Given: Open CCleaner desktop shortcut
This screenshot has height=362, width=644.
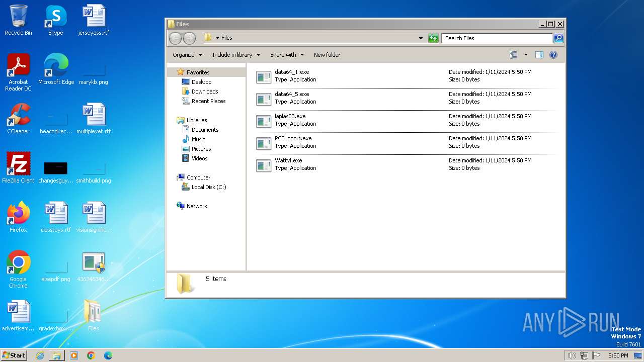Looking at the screenshot, I should [18, 119].
